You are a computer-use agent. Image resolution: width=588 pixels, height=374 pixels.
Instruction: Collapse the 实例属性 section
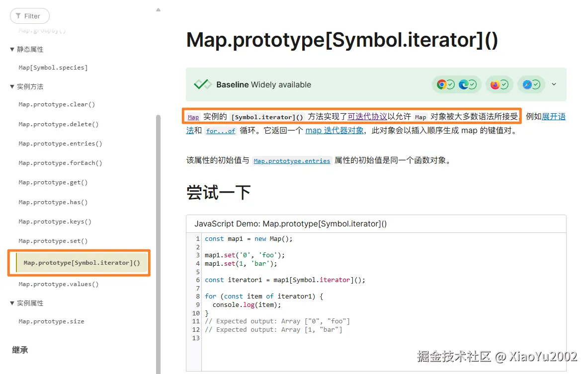pyautogui.click(x=12, y=303)
